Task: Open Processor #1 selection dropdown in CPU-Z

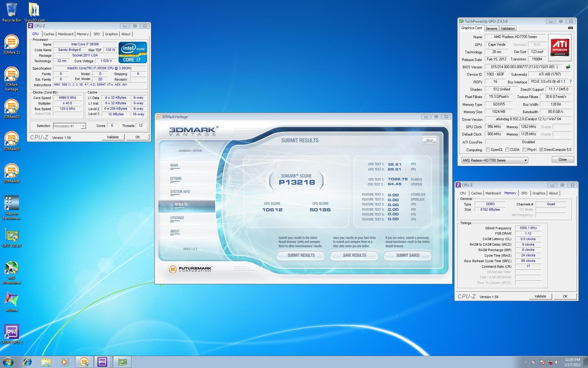Action: (70, 126)
